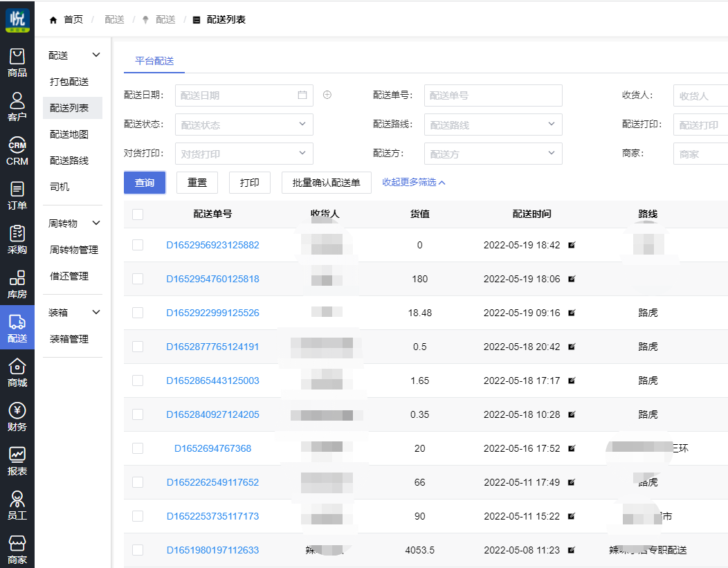This screenshot has width=728, height=568.
Task: Open the 客户 module in sidebar
Action: (x=17, y=107)
